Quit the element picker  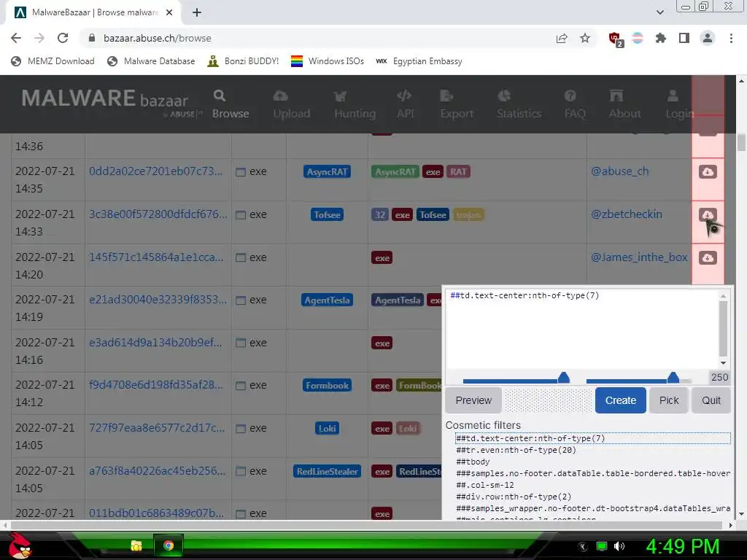[711, 400]
